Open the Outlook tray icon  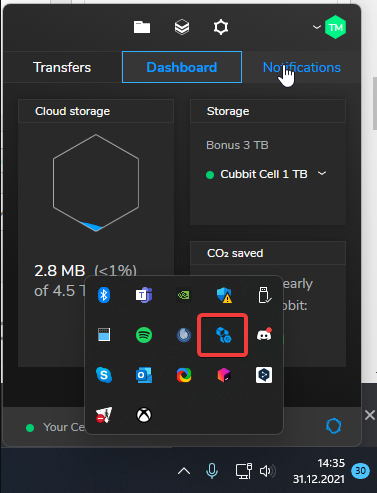click(144, 375)
